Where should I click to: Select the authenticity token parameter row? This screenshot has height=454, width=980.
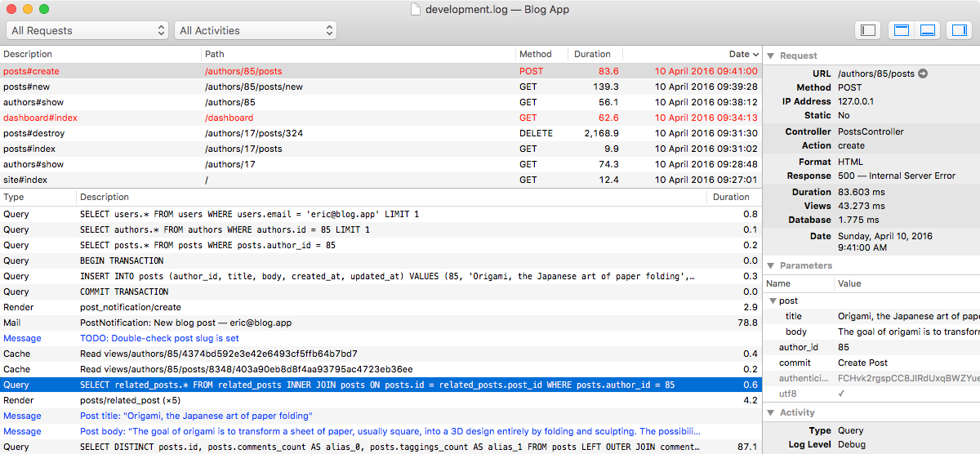point(871,378)
